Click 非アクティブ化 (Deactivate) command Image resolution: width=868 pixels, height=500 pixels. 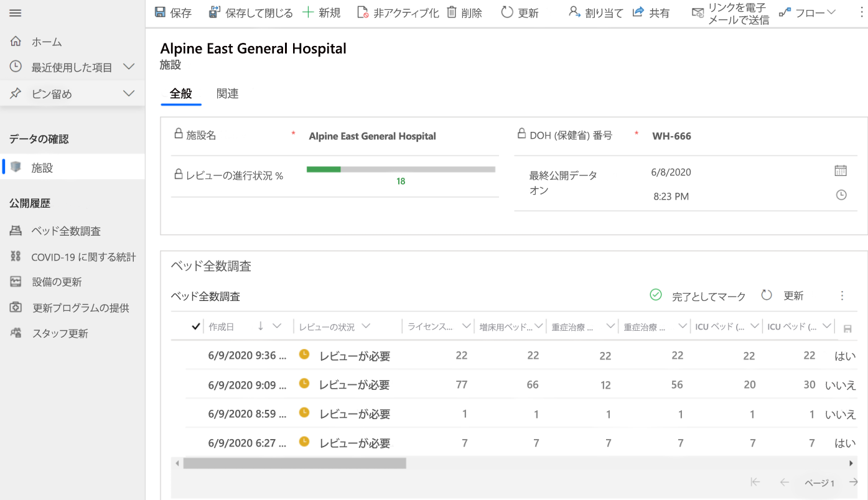tap(398, 12)
